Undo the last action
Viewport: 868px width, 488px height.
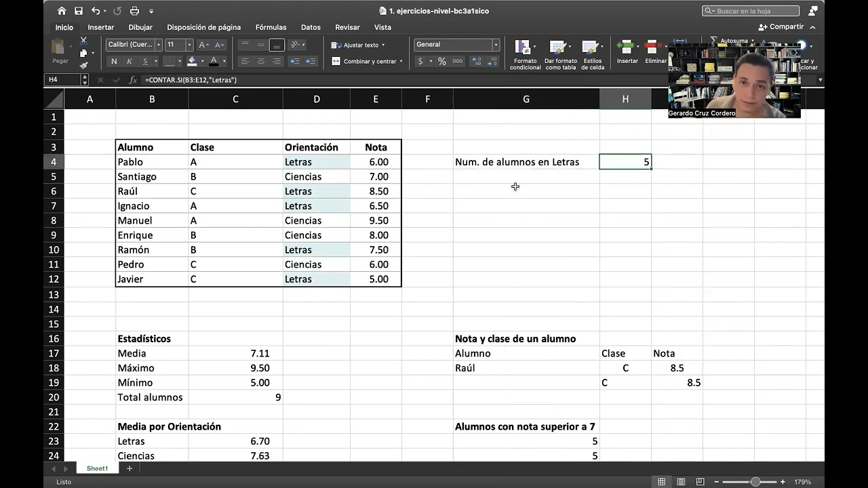pos(96,11)
